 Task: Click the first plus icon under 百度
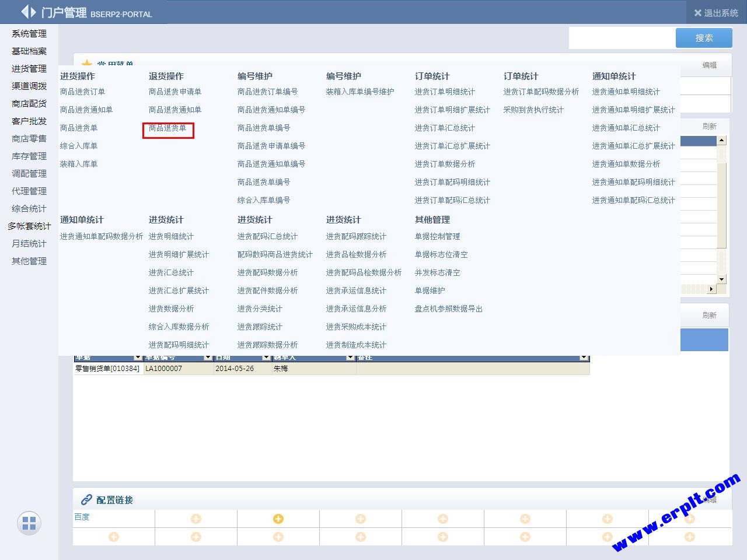pyautogui.click(x=114, y=537)
